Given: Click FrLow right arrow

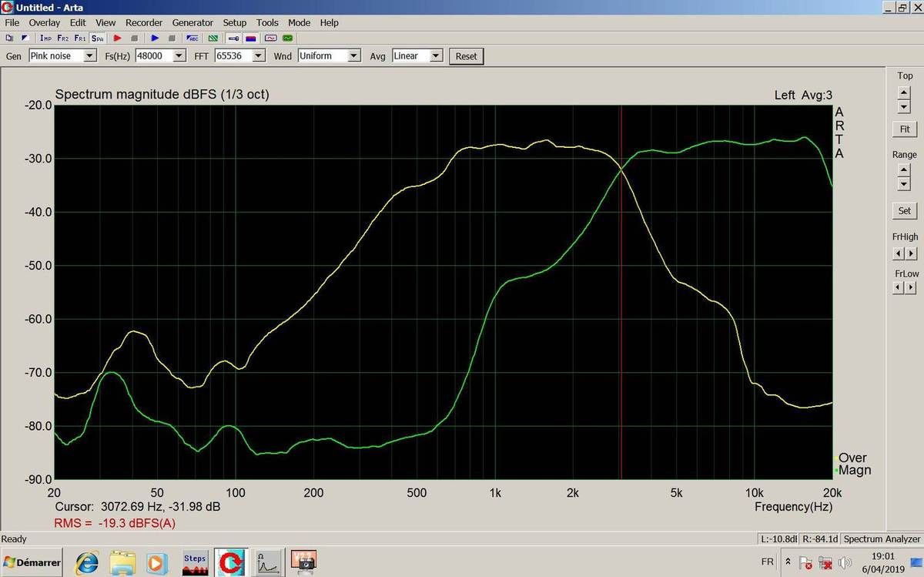Looking at the screenshot, I should click(912, 287).
